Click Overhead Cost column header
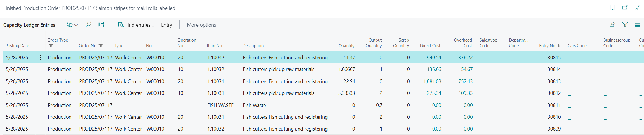The height and width of the screenshot is (135, 644). (463, 43)
